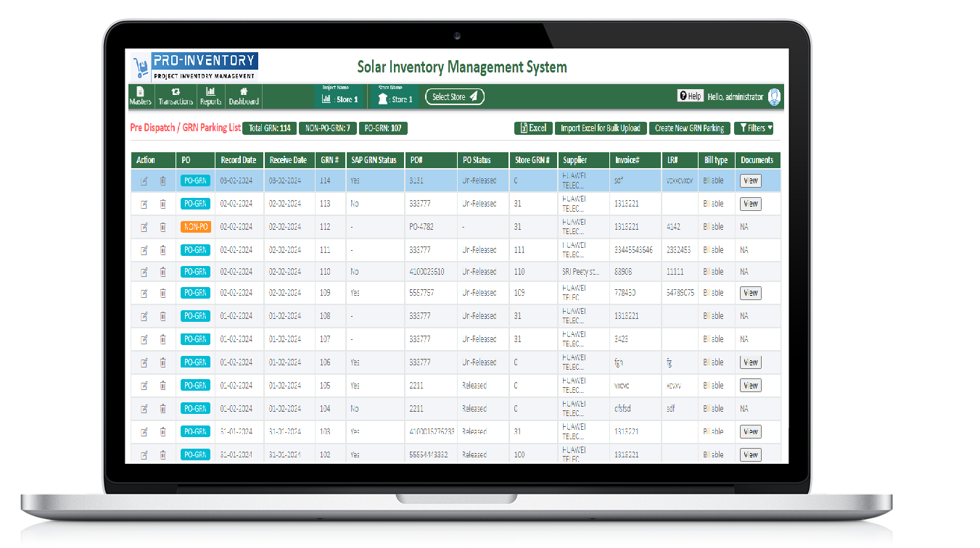This screenshot has height=548, width=980.
Task: Click edit icon for GRN 114
Action: [144, 181]
